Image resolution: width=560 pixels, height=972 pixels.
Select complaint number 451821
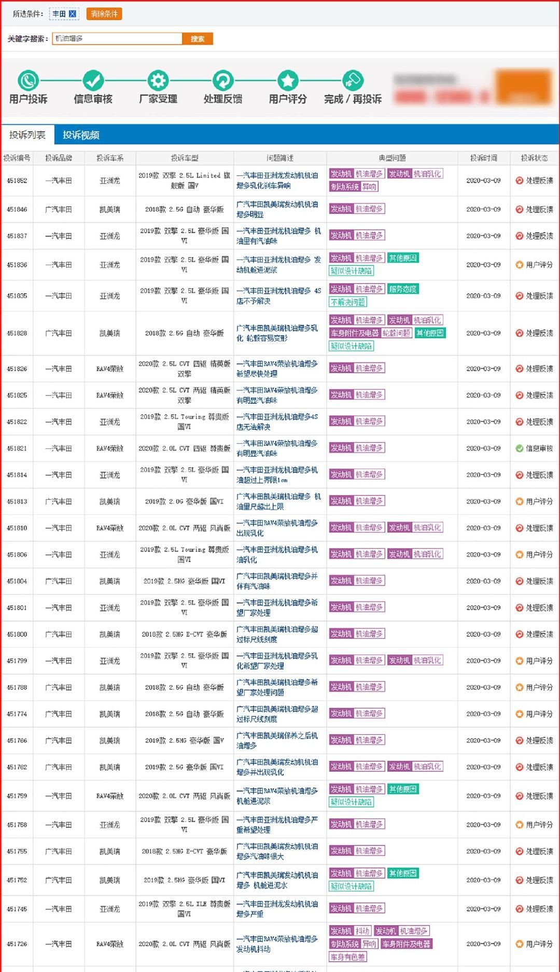pos(17,448)
